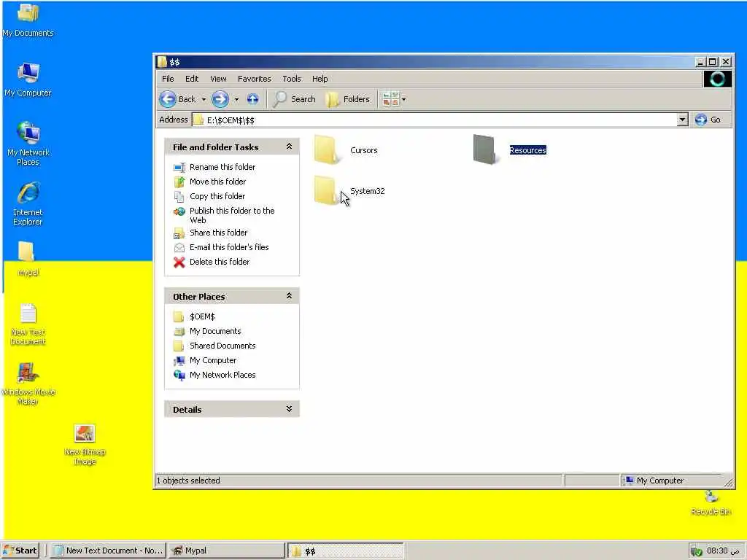Open the Edit menu
Screen dimensions: 747x560
(192, 79)
